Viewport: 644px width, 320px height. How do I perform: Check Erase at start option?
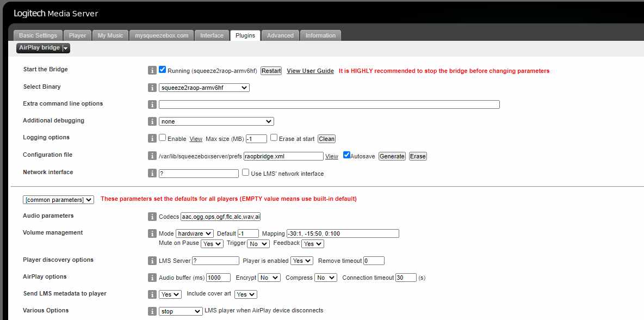tap(274, 138)
